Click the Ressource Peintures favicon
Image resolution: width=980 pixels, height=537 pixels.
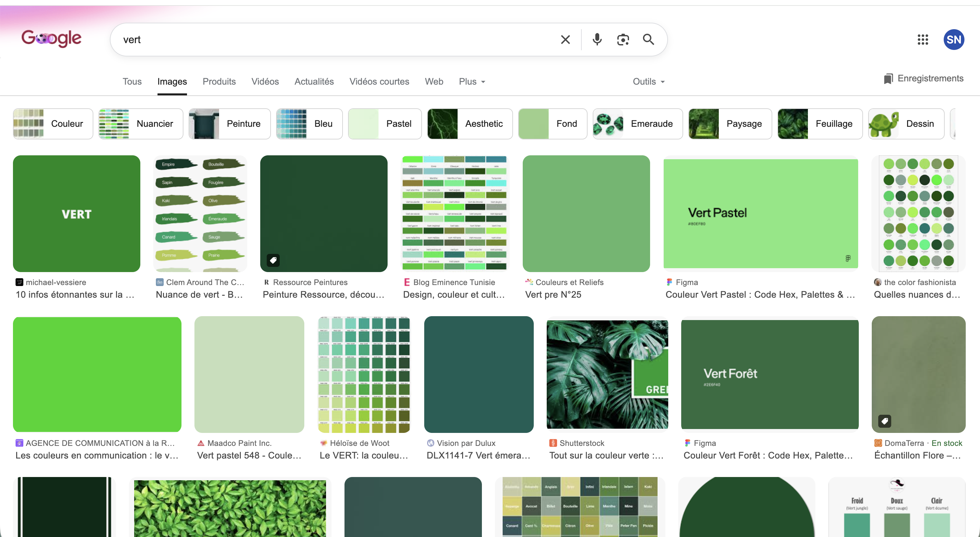coord(267,282)
